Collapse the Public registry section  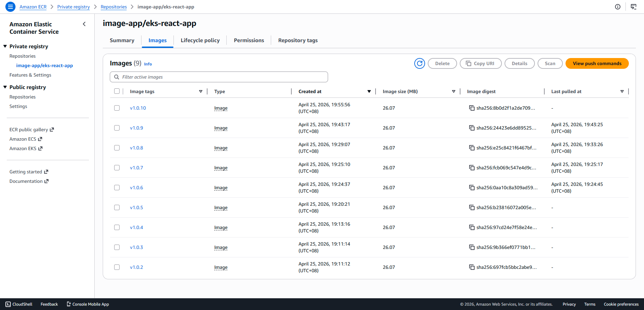[x=5, y=87]
